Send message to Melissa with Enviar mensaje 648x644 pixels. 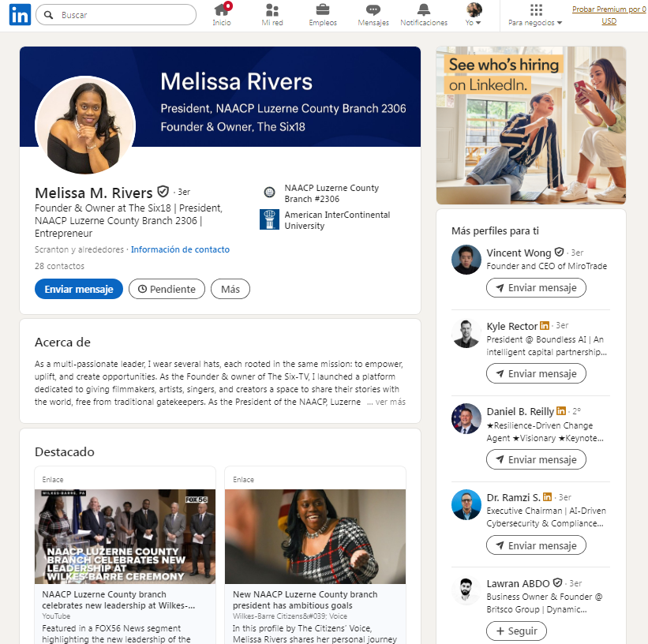[x=79, y=289]
